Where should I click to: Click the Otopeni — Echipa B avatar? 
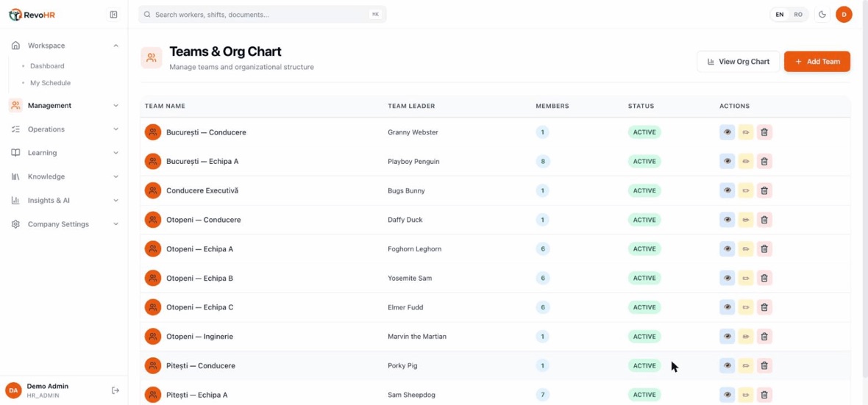click(153, 279)
